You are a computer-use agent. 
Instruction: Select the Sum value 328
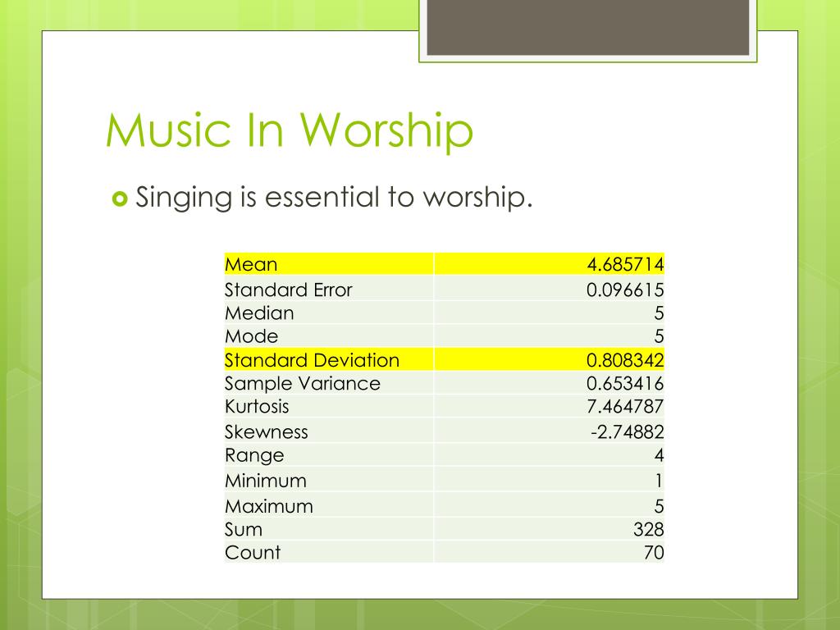point(649,529)
